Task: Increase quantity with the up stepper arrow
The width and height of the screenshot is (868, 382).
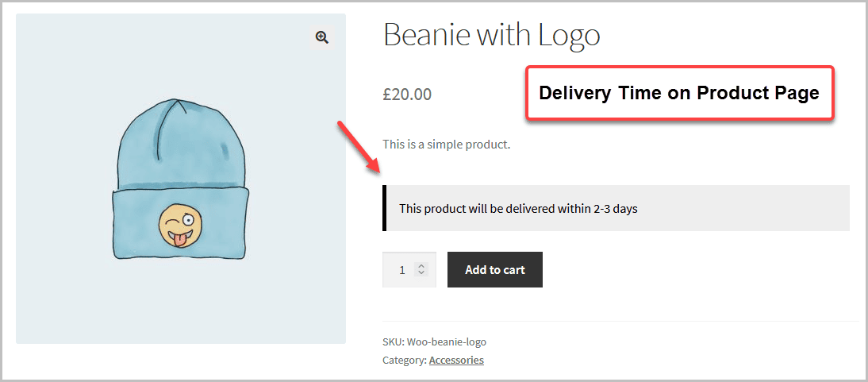Action: tap(421, 265)
